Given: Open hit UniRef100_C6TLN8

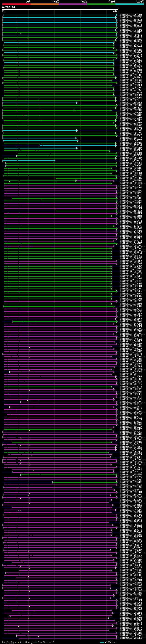Looking at the screenshot, I should tap(131, 15).
